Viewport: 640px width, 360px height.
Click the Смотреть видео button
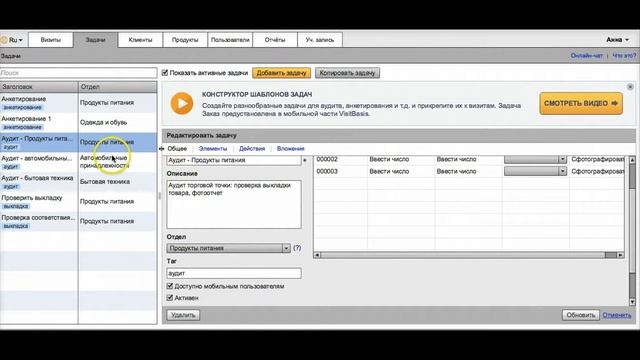[x=581, y=103]
